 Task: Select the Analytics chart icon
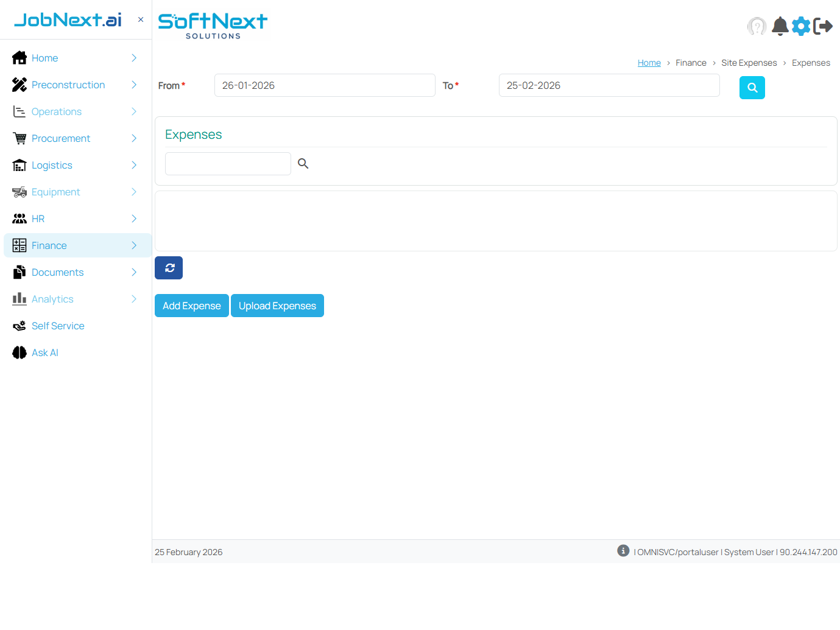tap(19, 299)
